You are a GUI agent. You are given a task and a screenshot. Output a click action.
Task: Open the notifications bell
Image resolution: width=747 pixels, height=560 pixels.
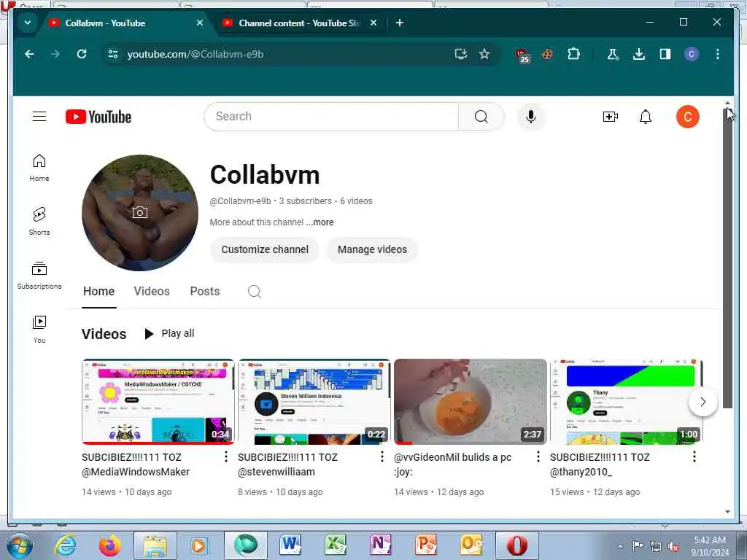point(646,117)
